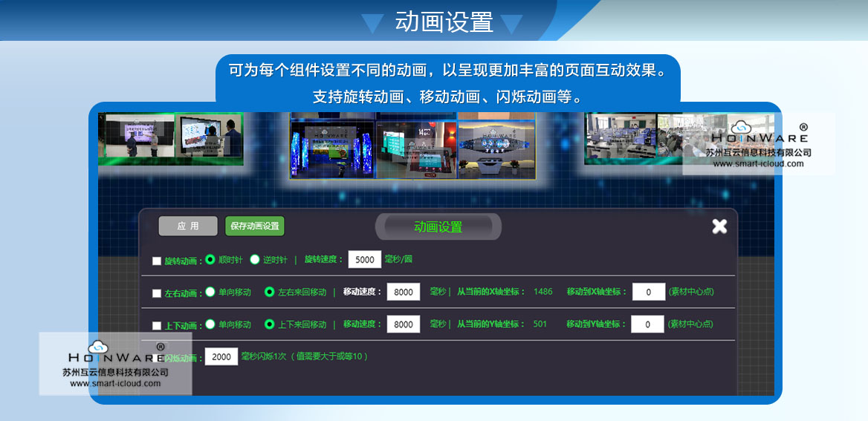
Task: Click the 移动到X轴坐标 input field
Action: tap(648, 293)
